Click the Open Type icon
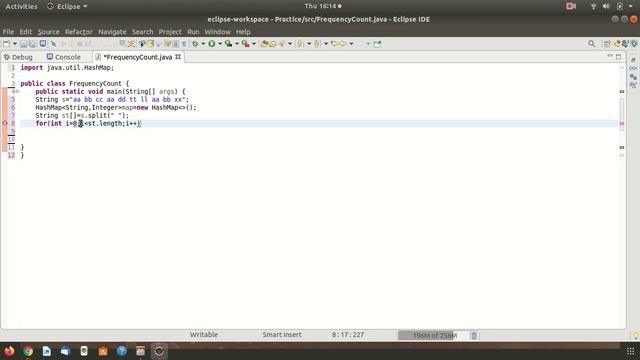640x360 pixels. (x=264, y=44)
